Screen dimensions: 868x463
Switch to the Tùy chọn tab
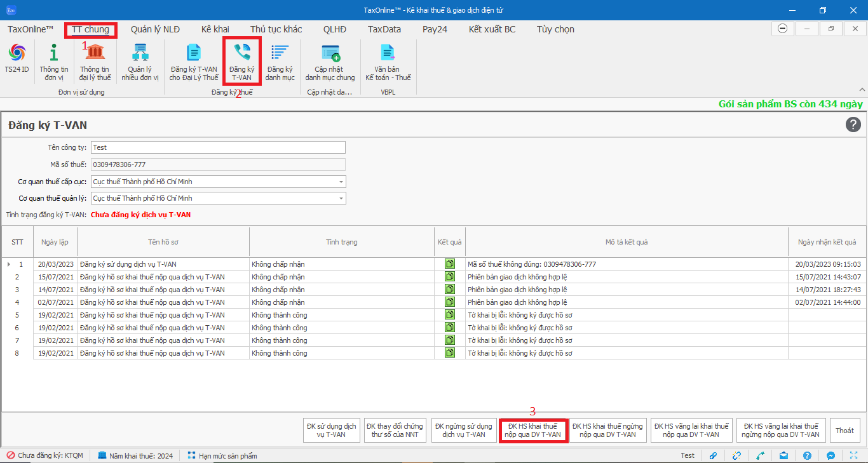click(x=555, y=29)
